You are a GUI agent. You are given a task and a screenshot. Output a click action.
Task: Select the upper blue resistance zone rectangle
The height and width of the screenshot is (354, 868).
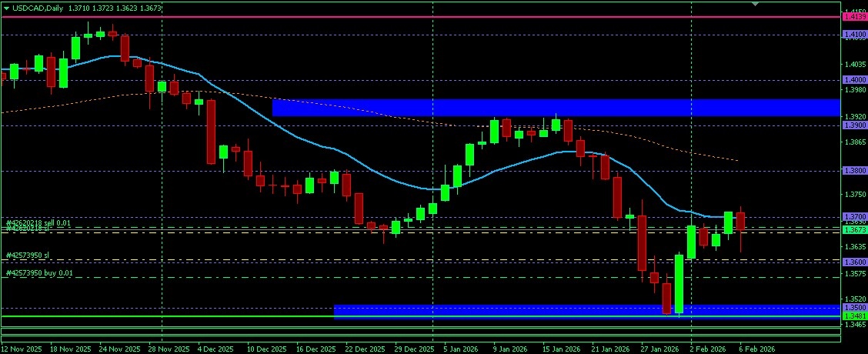556,108
